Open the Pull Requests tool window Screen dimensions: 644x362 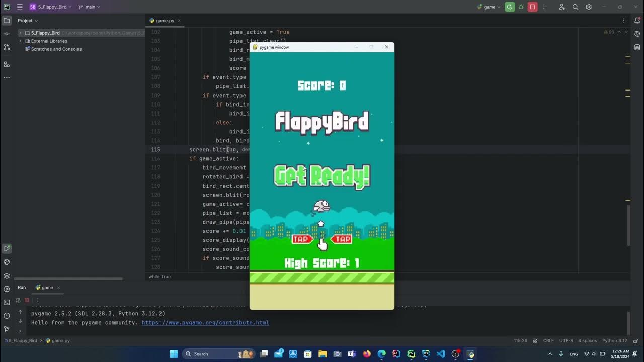click(x=7, y=47)
